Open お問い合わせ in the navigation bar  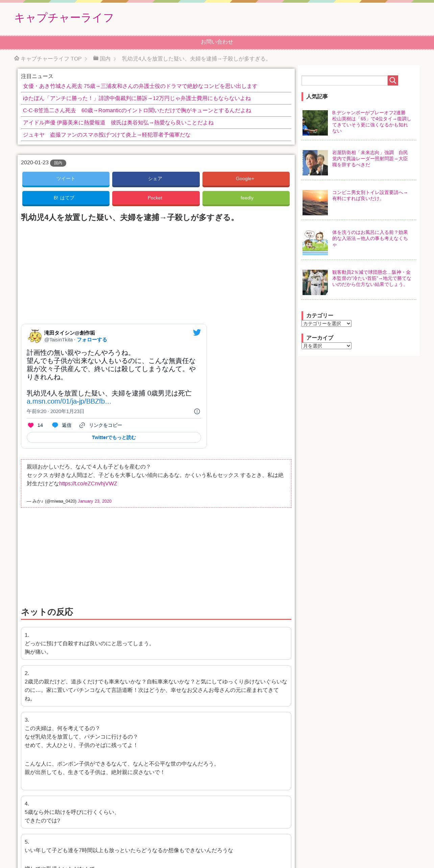[217, 42]
